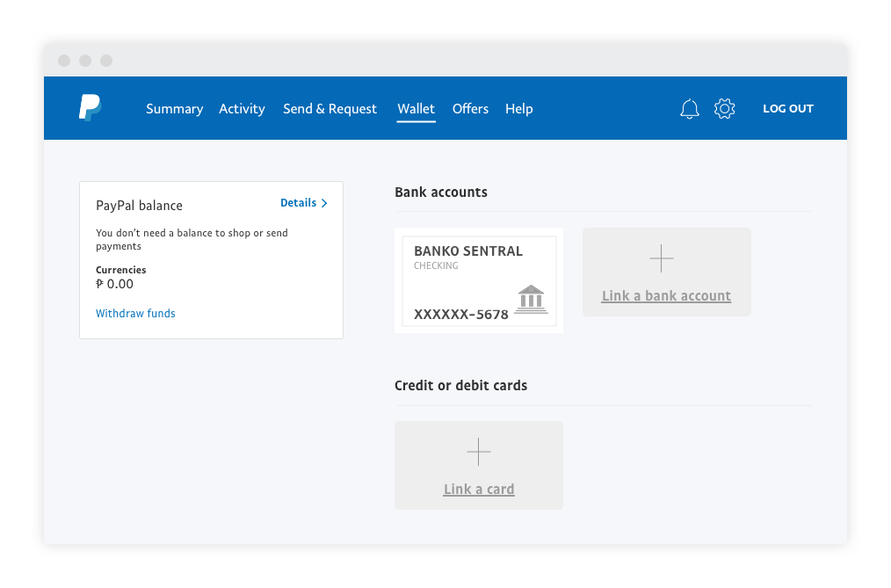Viewport: 891px width, 588px height.
Task: Click the PayPal logo
Action: tap(90, 108)
